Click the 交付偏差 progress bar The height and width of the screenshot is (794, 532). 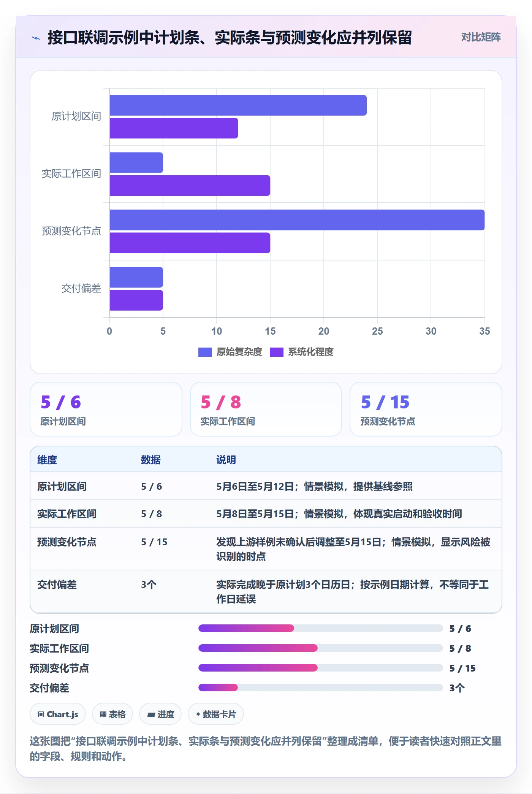(320, 688)
